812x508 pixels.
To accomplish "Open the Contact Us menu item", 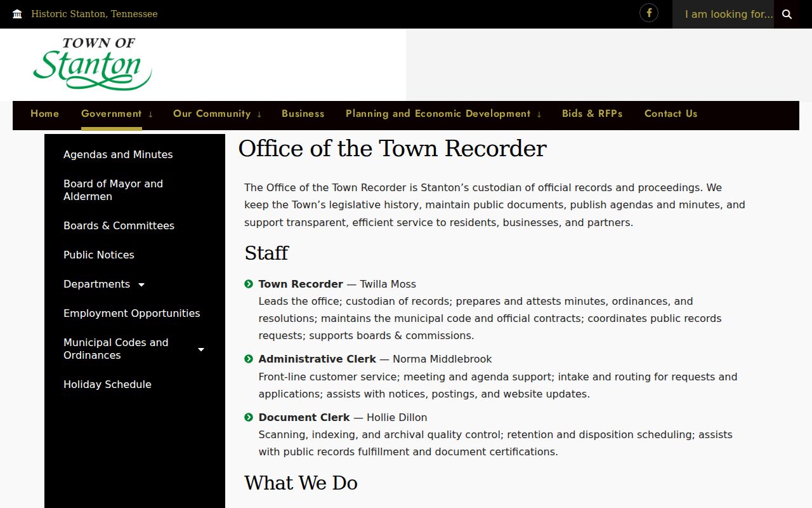I will coord(671,114).
